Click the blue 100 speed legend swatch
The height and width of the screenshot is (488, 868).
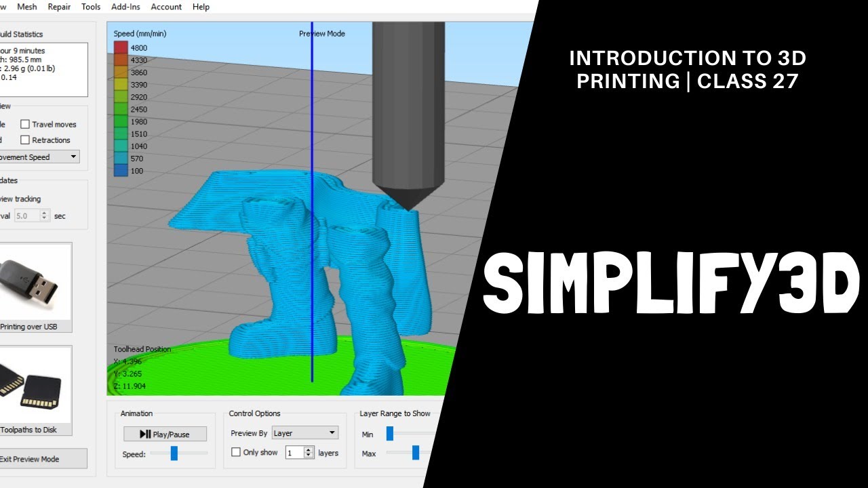[x=121, y=171]
